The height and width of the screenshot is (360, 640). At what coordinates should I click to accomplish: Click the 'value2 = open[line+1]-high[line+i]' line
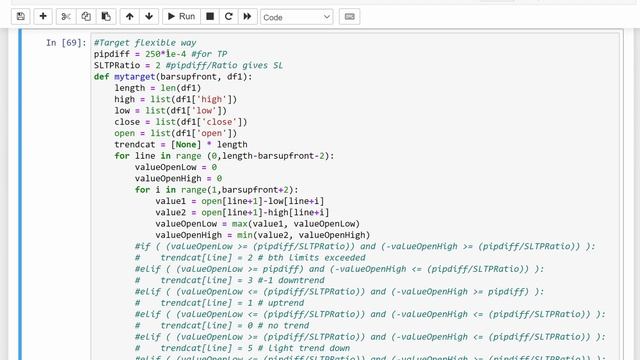242,213
